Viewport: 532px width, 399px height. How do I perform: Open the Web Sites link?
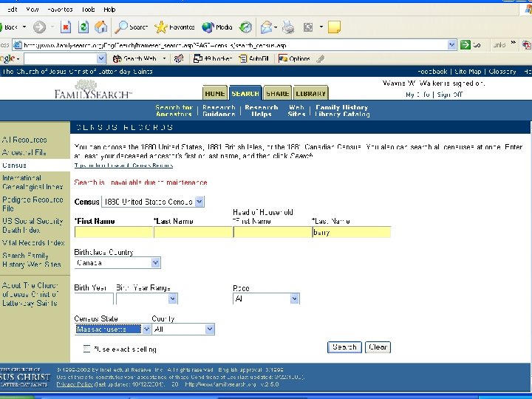(x=296, y=111)
